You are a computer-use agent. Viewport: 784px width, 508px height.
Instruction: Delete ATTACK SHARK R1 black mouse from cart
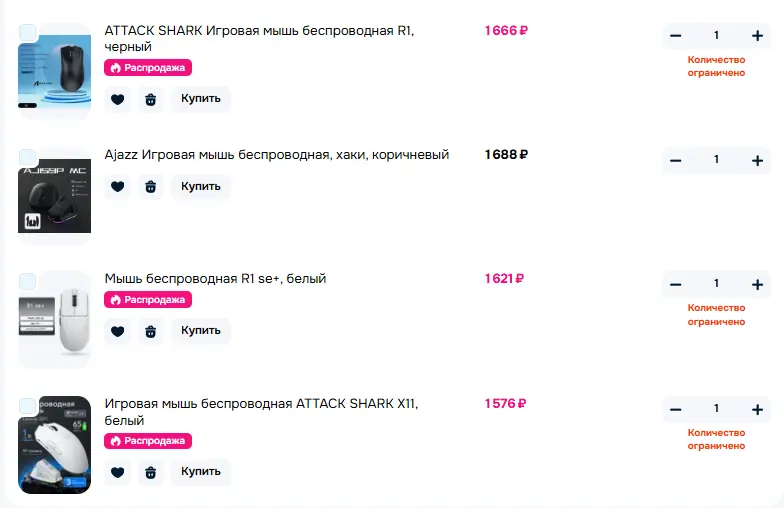coord(150,99)
